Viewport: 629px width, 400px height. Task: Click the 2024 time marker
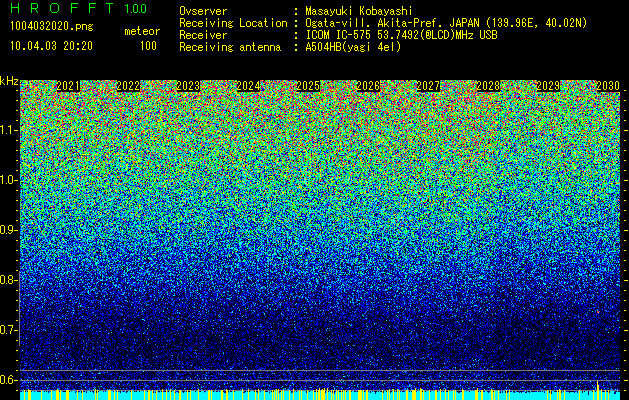(248, 86)
